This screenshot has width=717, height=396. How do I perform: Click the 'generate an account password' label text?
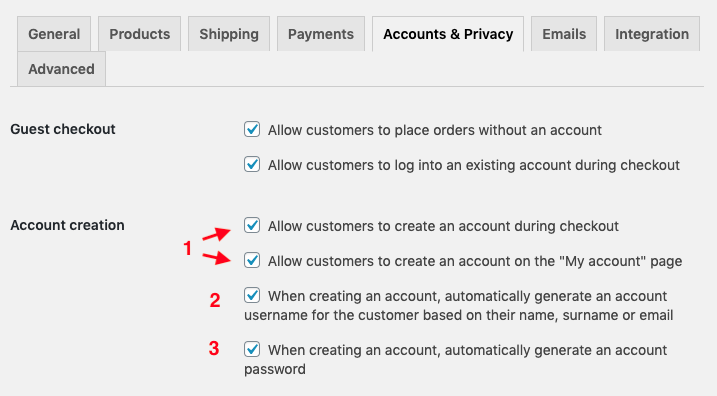coord(455,359)
